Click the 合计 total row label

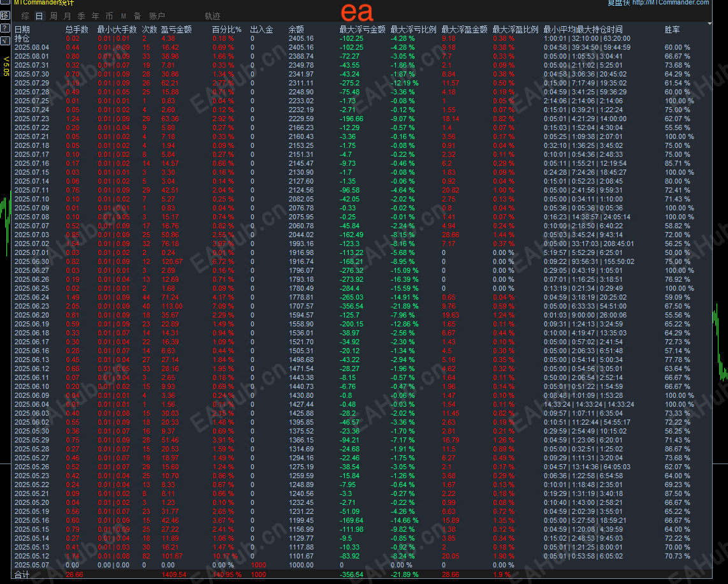(x=22, y=574)
